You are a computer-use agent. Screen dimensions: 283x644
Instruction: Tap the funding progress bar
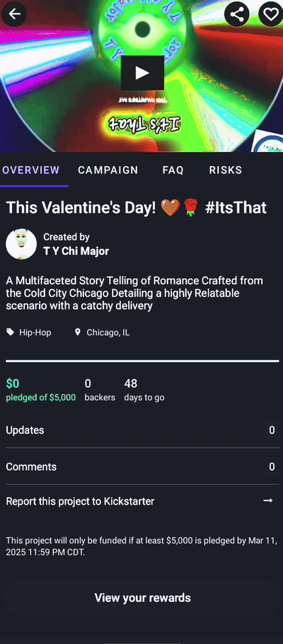click(142, 361)
